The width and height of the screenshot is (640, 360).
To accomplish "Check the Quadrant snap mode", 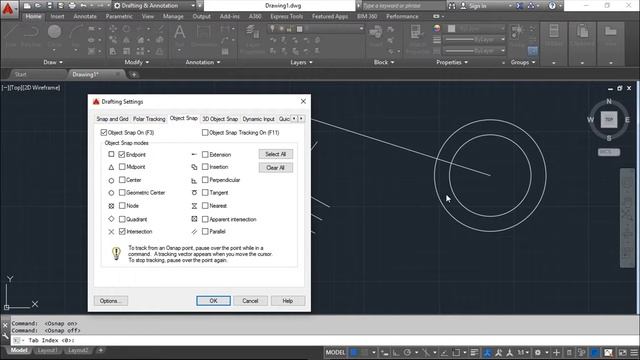I will (x=122, y=219).
